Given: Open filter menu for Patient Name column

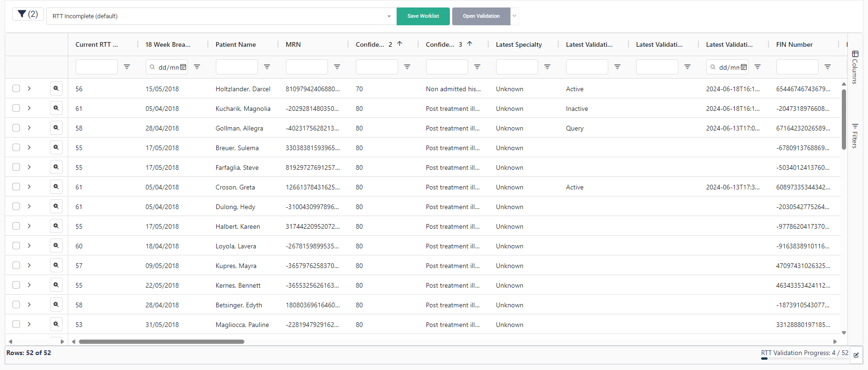Looking at the screenshot, I should 267,67.
